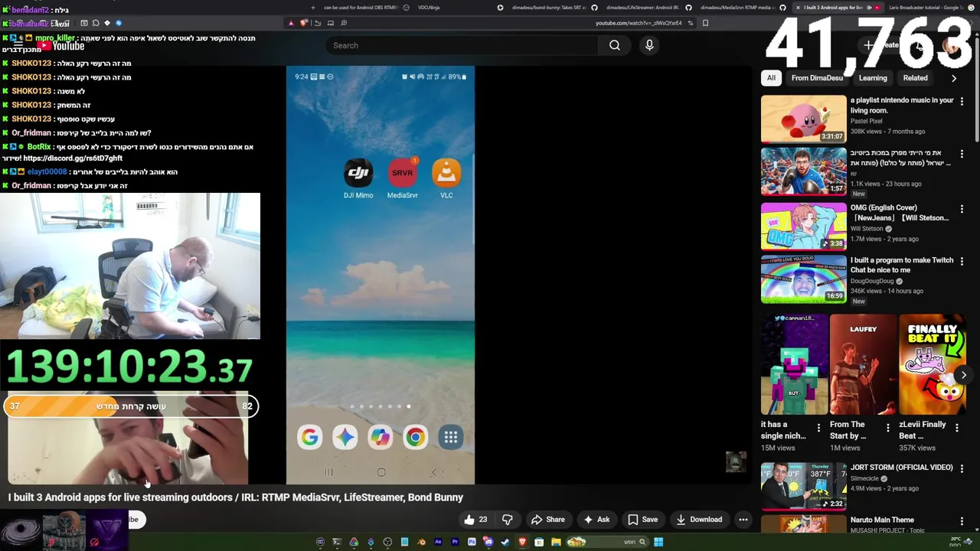Click the OBS Studio taskbar icon

(387, 542)
